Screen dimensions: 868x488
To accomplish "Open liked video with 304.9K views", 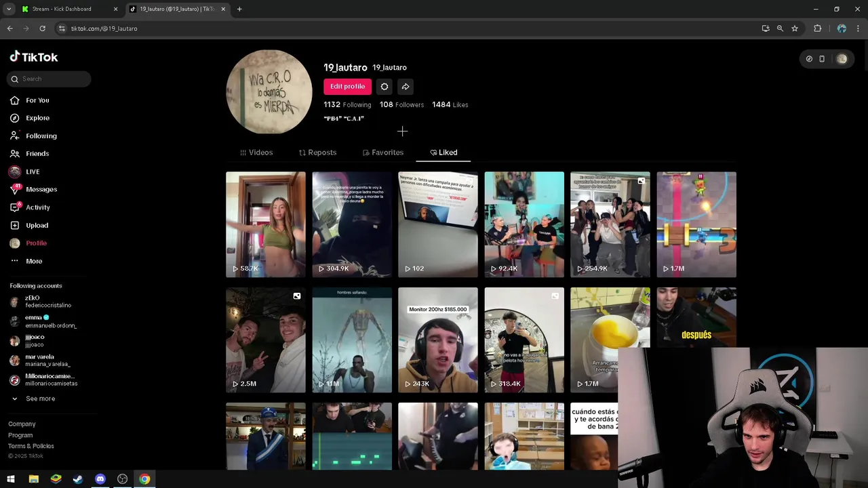I will (x=352, y=224).
